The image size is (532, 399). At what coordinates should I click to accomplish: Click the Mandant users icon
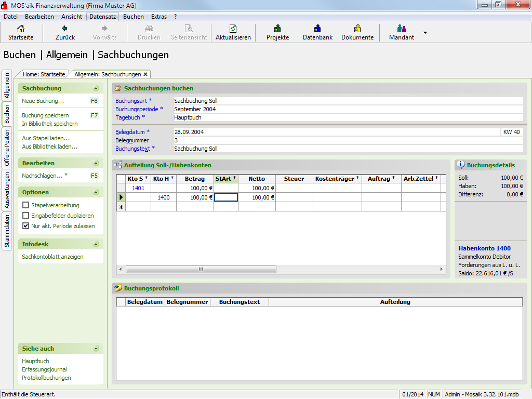402,29
